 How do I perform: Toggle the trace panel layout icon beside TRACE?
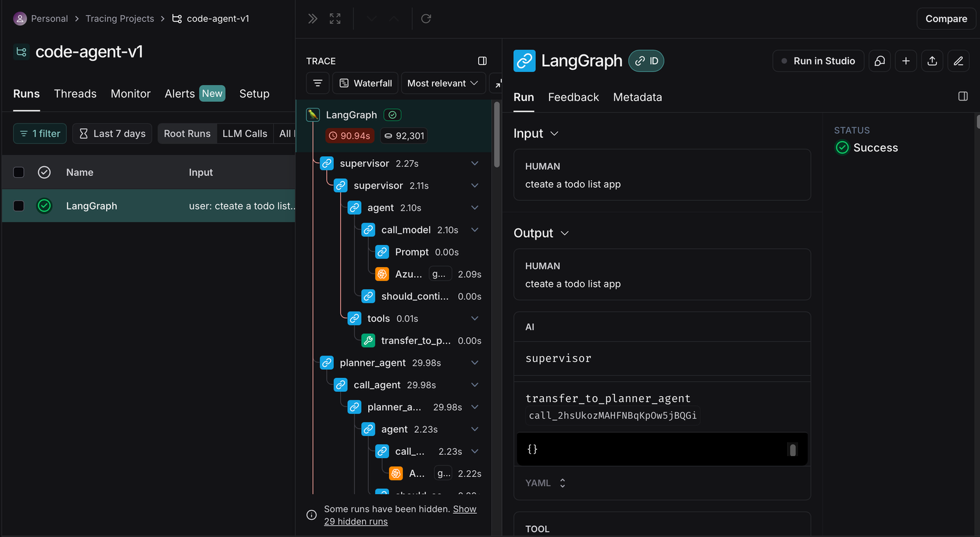tap(483, 61)
